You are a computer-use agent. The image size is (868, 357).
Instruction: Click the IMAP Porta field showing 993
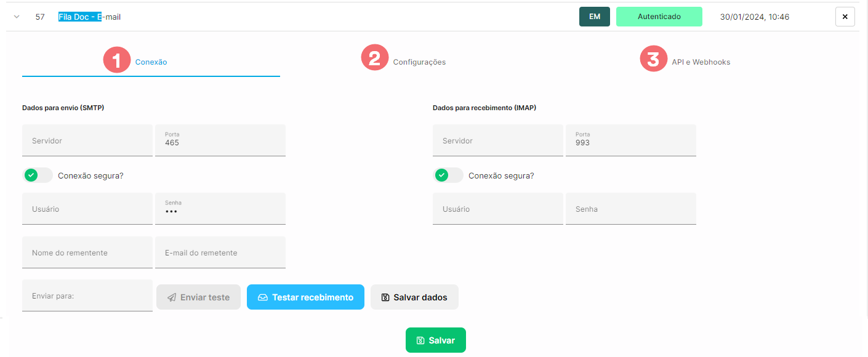[x=631, y=140]
